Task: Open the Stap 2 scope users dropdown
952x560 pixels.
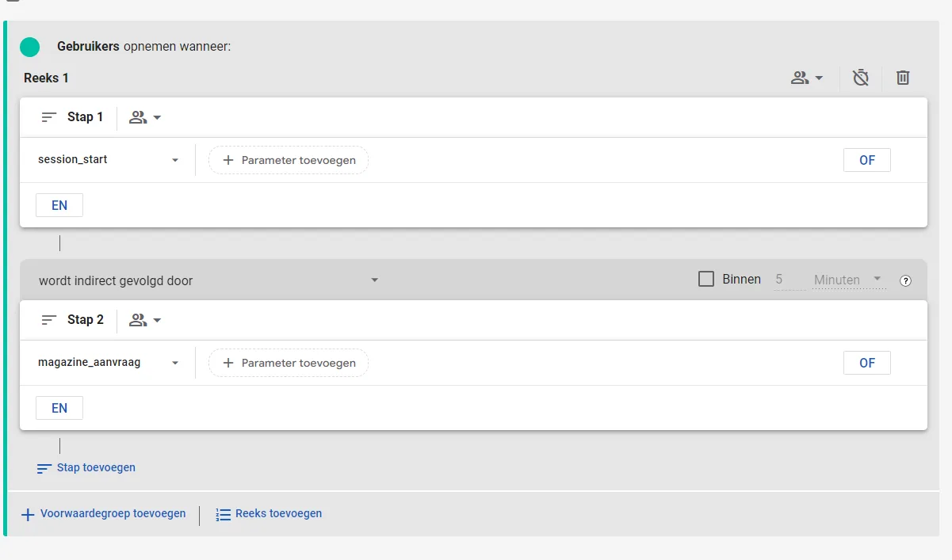Action: (145, 320)
